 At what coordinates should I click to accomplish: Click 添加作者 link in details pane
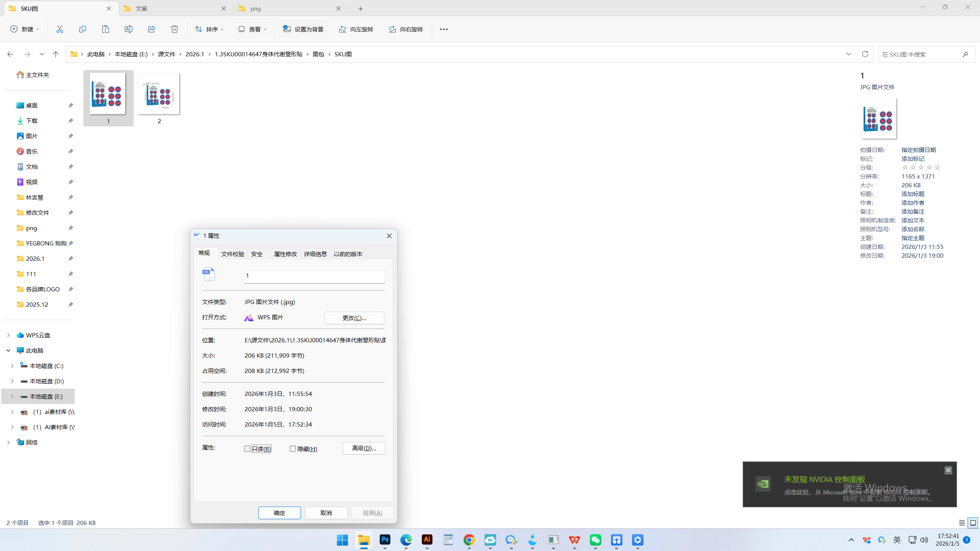(x=913, y=203)
